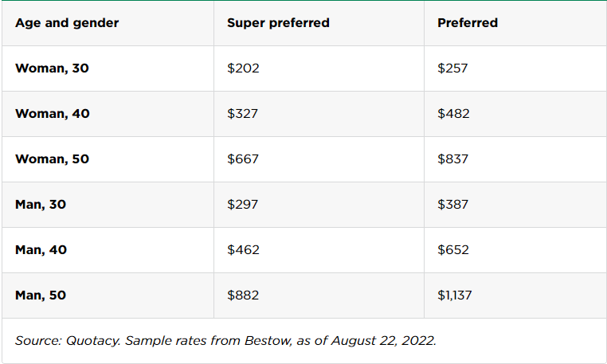Click the $667 super preferred rate

243,159
